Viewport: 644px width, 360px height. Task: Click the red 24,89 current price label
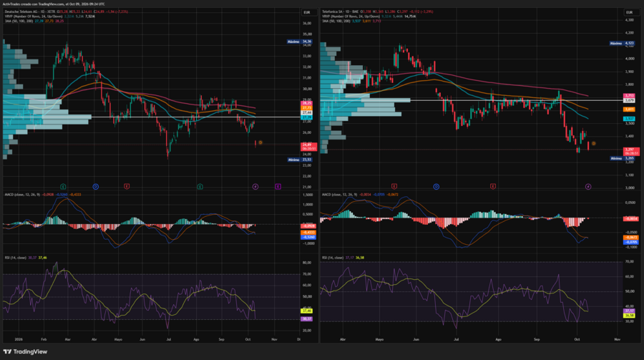click(x=309, y=146)
